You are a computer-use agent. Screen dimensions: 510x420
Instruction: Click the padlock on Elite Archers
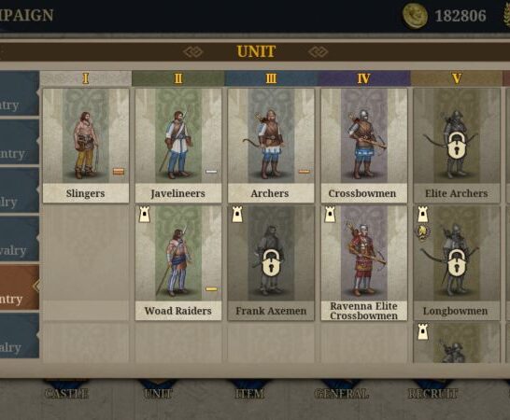[457, 146]
